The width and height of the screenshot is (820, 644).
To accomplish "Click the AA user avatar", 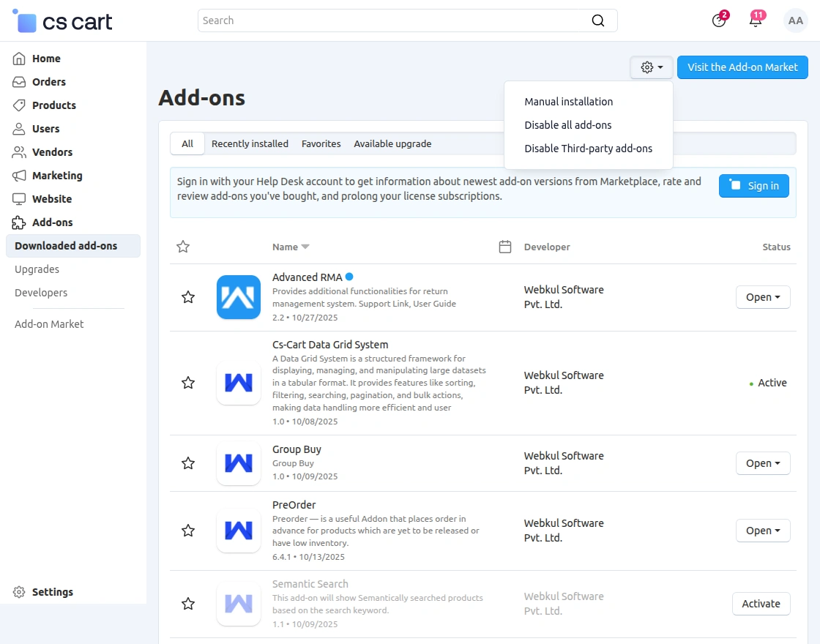I will [796, 20].
